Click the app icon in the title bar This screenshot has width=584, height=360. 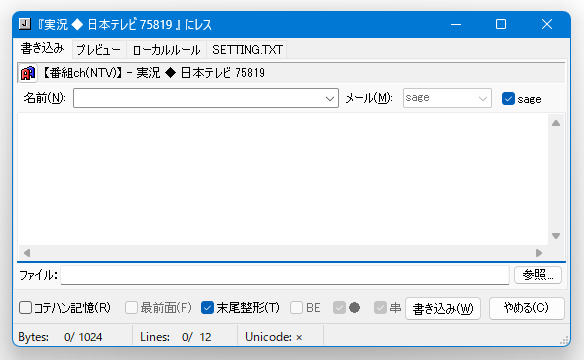[x=25, y=24]
